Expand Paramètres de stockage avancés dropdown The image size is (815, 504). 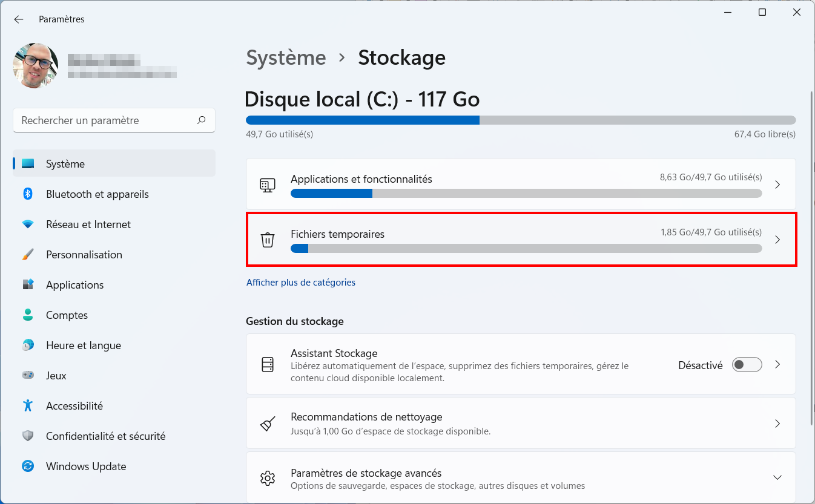(777, 478)
